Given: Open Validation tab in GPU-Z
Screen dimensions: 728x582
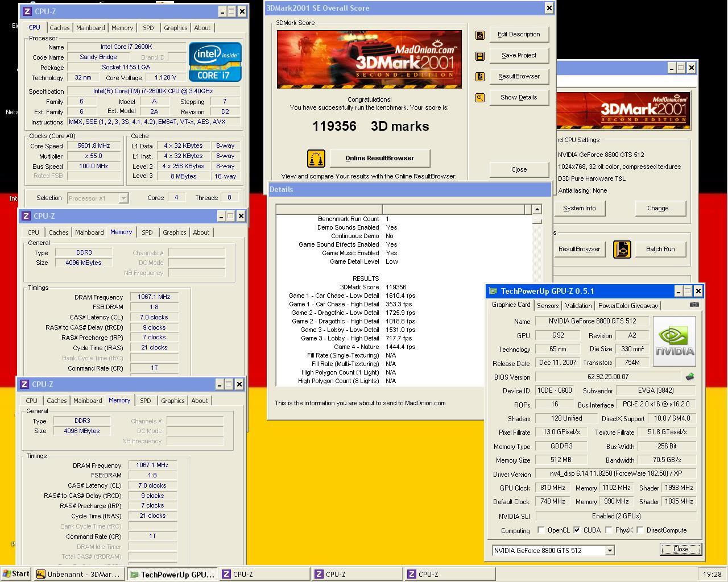Looking at the screenshot, I should coord(578,305).
